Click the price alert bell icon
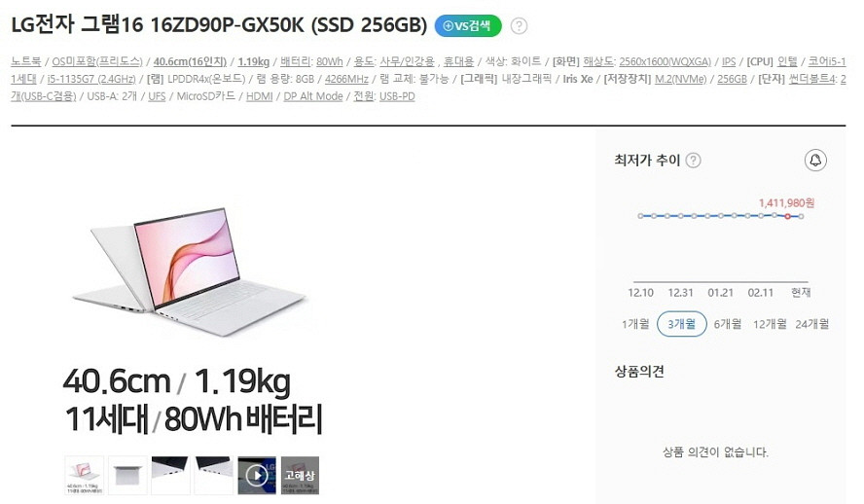 815,161
